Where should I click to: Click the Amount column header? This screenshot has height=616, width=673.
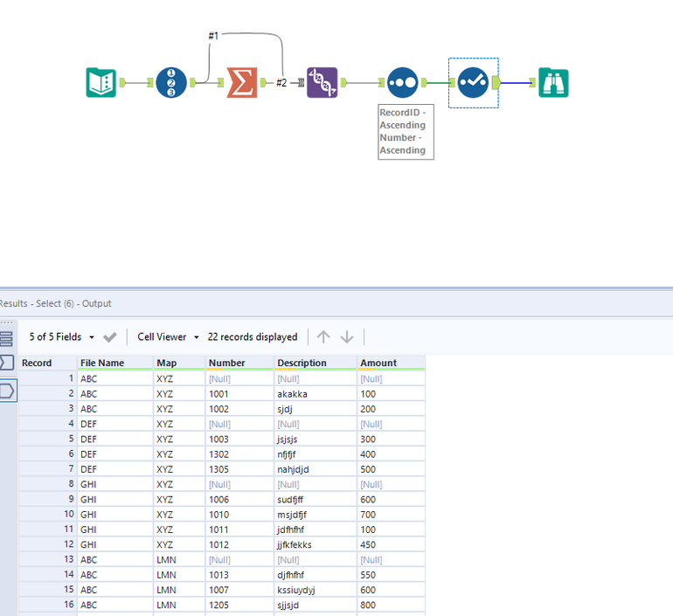point(378,363)
